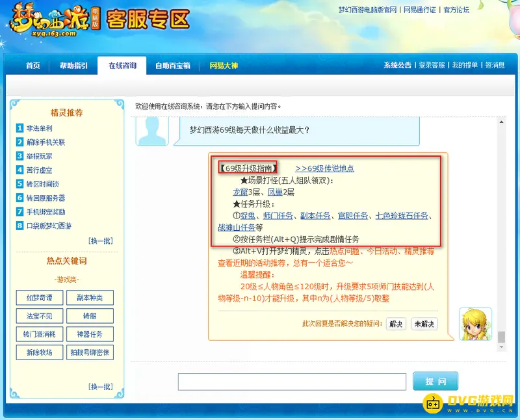Open the 战神山任务 link

237,228
